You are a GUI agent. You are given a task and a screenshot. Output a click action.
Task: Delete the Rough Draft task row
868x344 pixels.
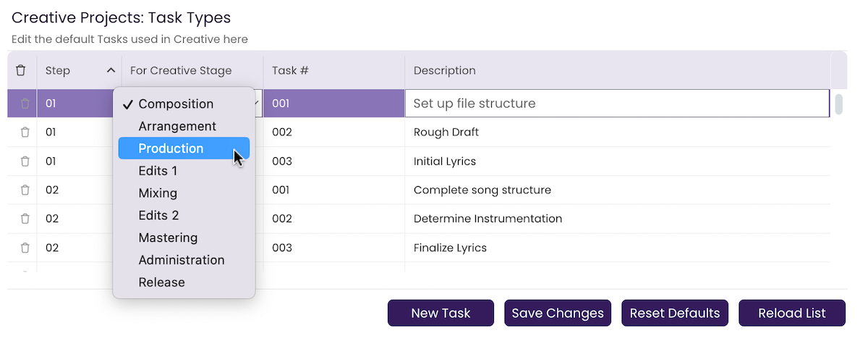[x=25, y=133]
